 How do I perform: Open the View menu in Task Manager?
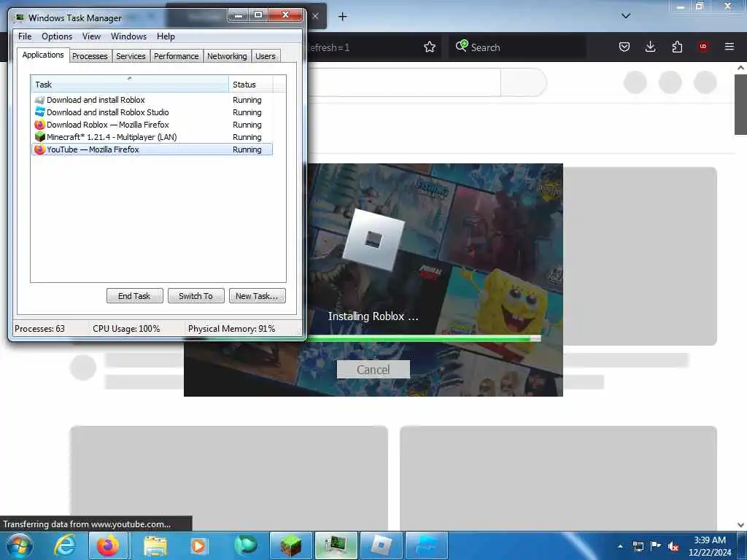91,36
